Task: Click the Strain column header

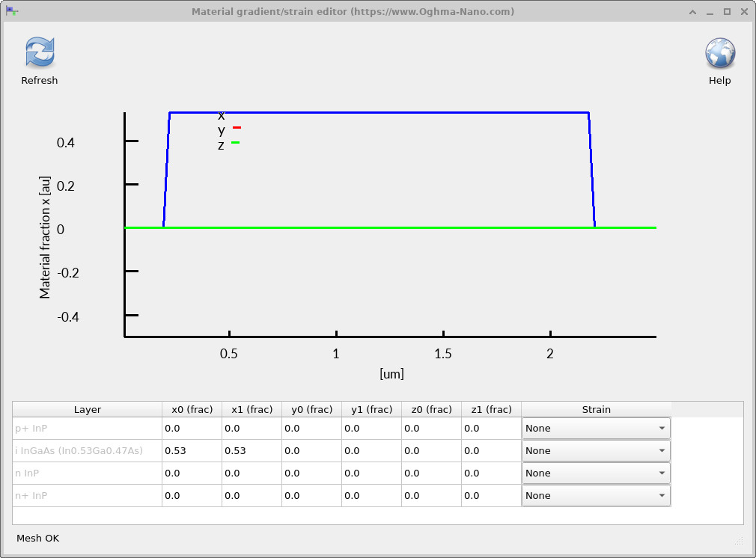Action: 596,410
